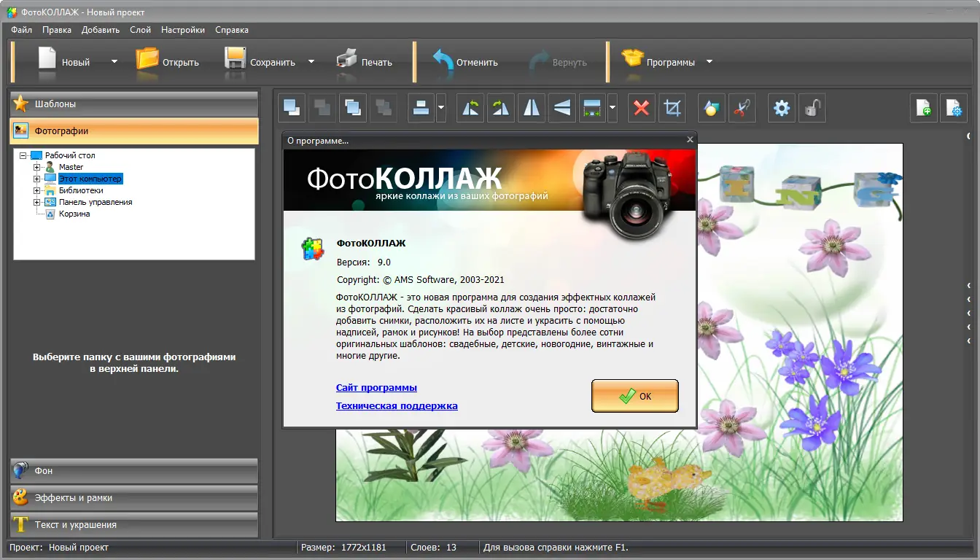This screenshot has height=560, width=980.
Task: Open the Фон panel
Action: tap(134, 471)
